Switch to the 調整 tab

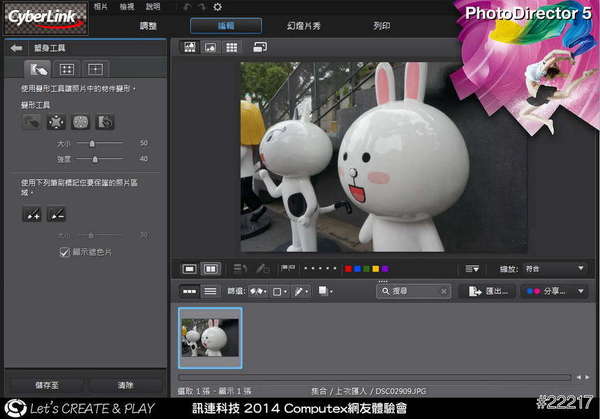tap(148, 25)
